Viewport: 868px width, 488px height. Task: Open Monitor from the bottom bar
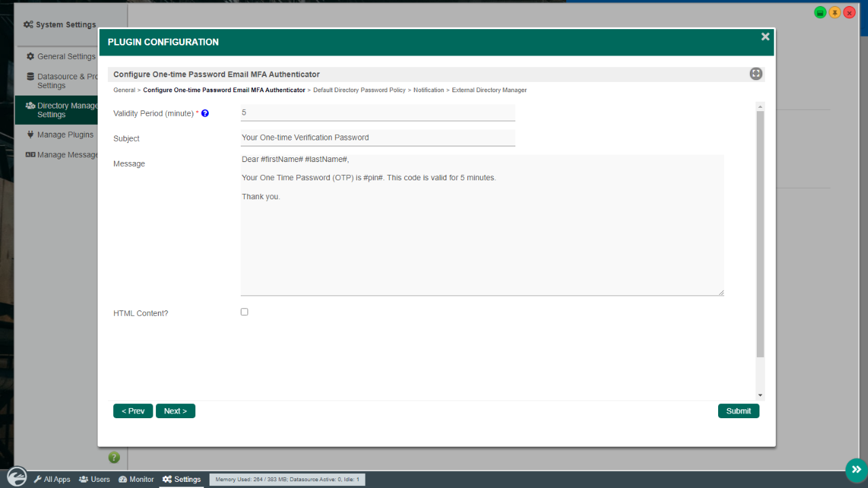pos(136,479)
